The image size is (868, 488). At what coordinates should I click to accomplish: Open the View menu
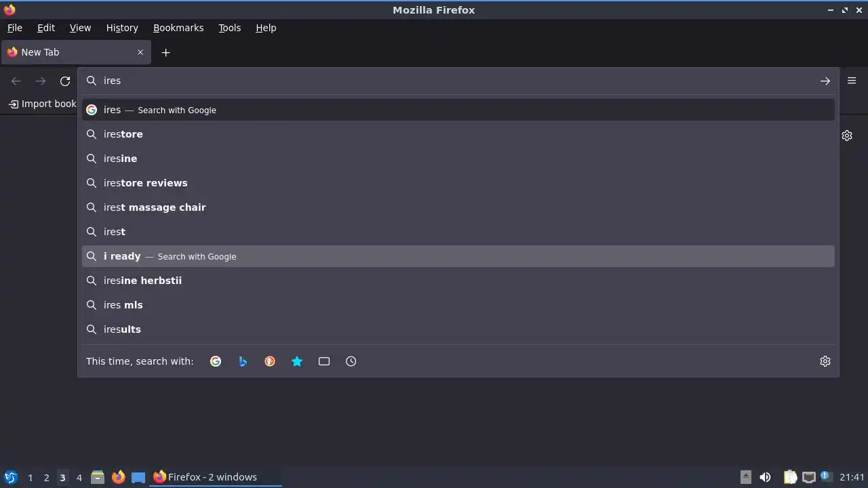tap(80, 28)
